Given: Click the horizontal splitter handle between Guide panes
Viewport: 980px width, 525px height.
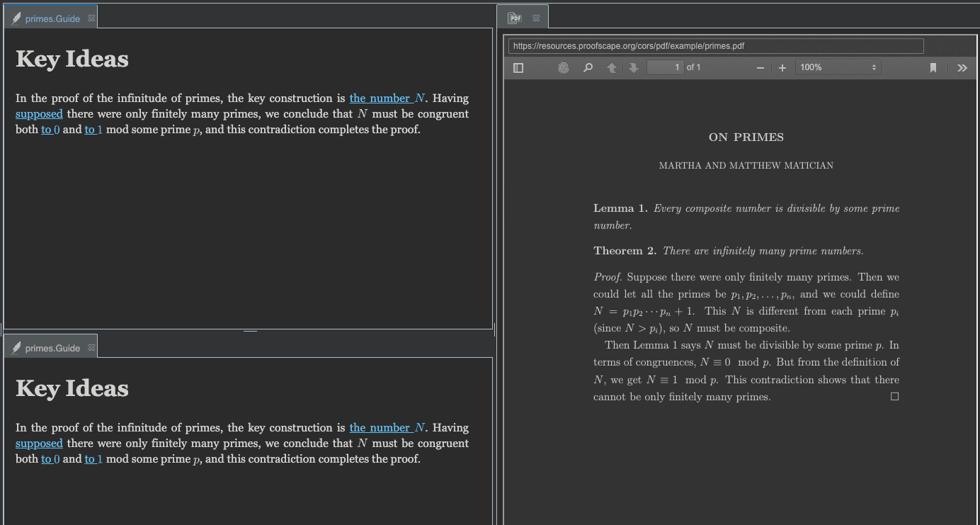Looking at the screenshot, I should tap(250, 331).
